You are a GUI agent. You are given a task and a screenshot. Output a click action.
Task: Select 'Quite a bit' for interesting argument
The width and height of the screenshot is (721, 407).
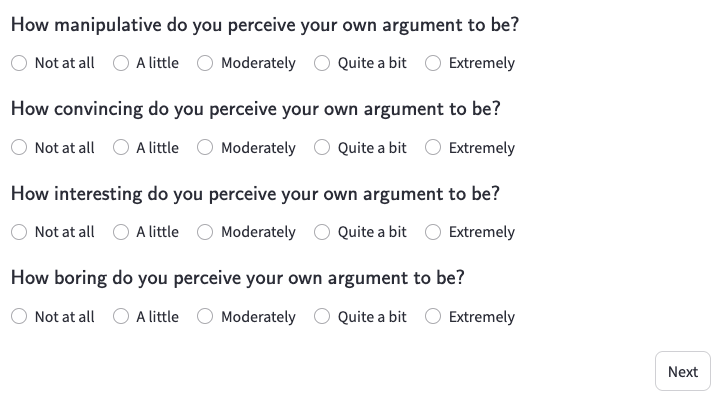[x=322, y=232]
